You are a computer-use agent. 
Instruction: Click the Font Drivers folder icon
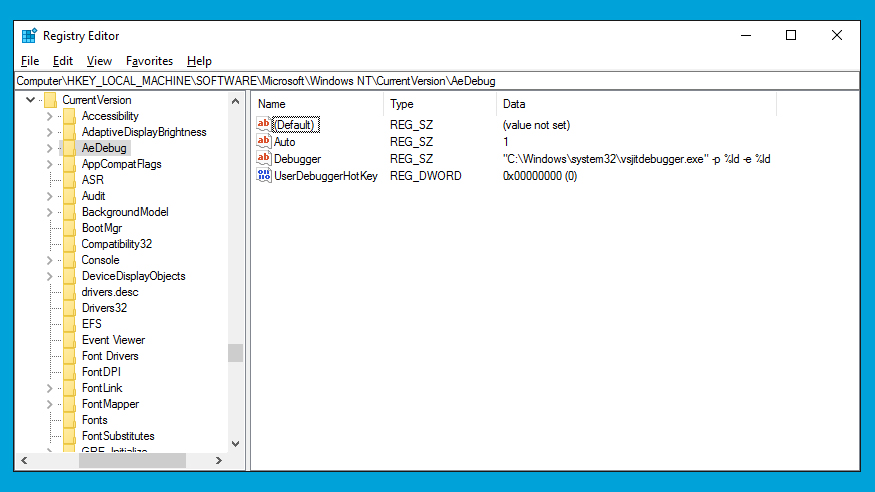pyautogui.click(x=69, y=356)
